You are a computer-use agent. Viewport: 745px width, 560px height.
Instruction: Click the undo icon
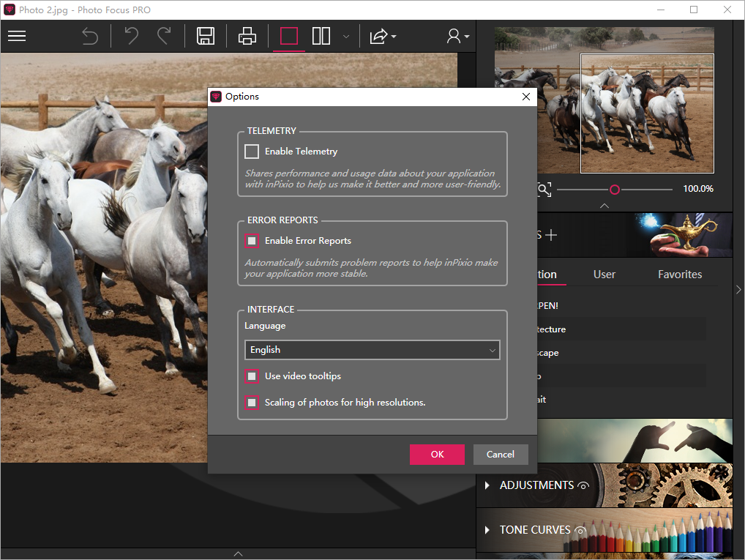132,36
